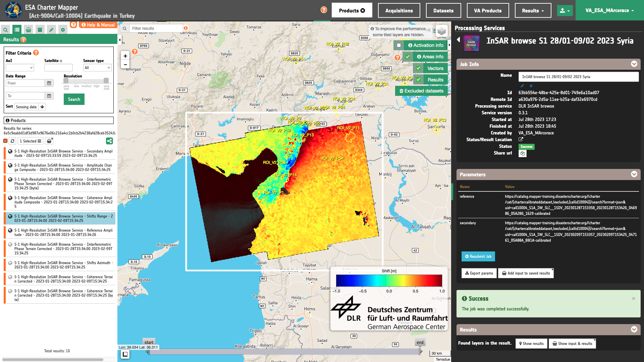Image resolution: width=644 pixels, height=362 pixels.
Task: Copy the job share URL
Action: (523, 154)
